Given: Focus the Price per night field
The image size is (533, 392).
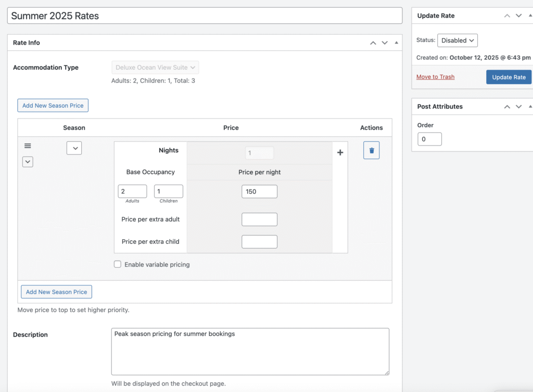Looking at the screenshot, I should (x=259, y=191).
